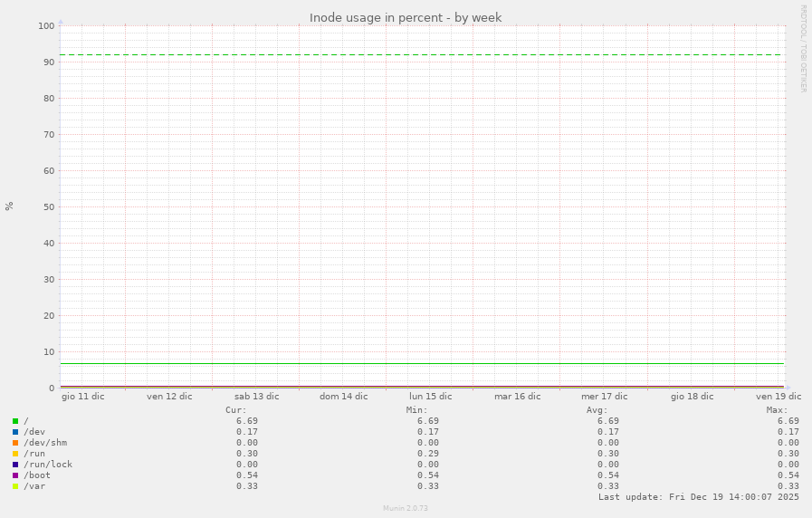
Task: Click the orange swatch beside /dev/shm
Action: coord(15,443)
